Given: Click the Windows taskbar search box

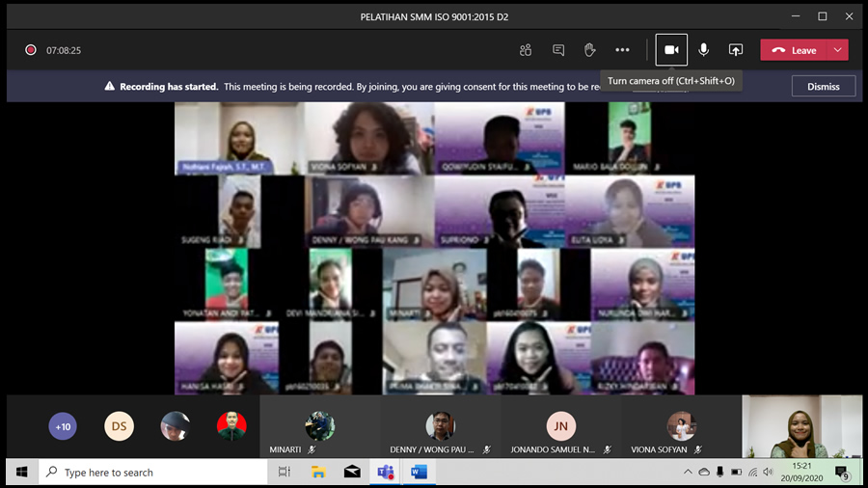Looking at the screenshot, I should click(154, 473).
